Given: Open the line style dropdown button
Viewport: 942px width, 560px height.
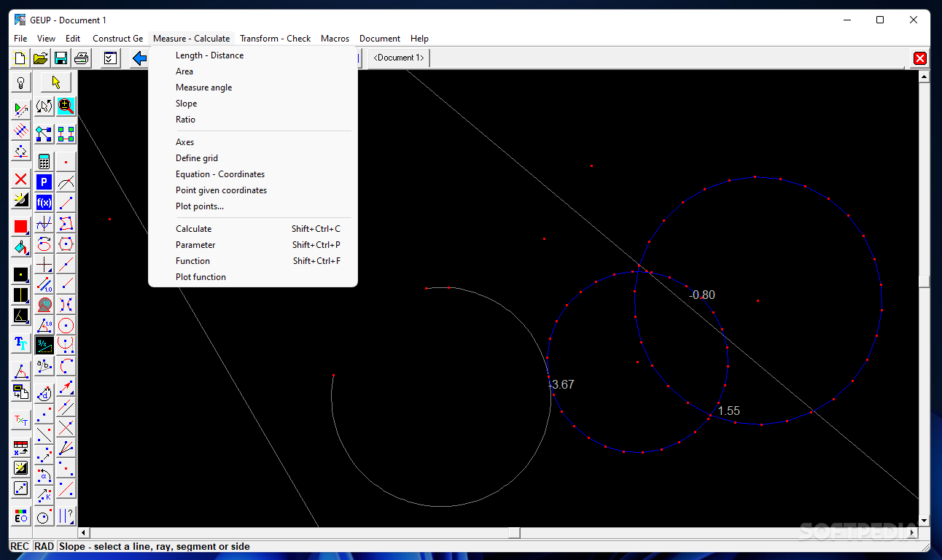Looking at the screenshot, I should point(20,295).
